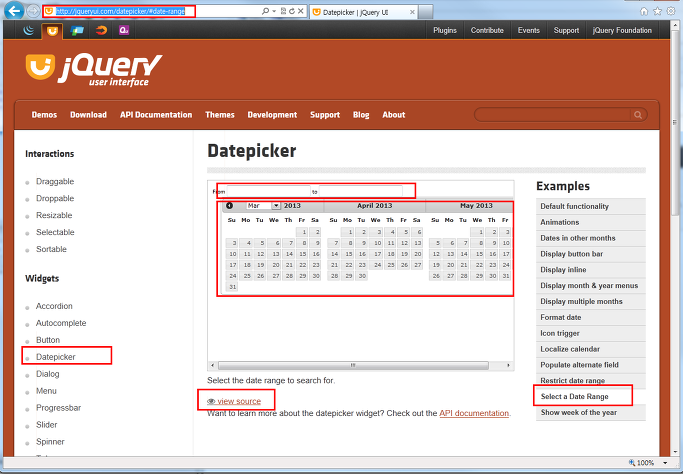Click the jQuery UI project icon

click(x=52, y=31)
